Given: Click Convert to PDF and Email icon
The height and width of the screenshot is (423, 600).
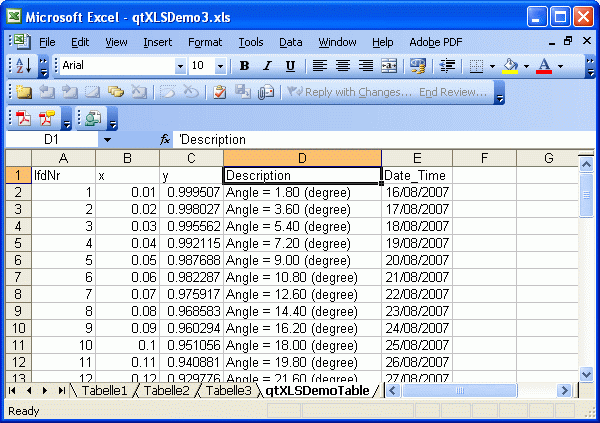Looking at the screenshot, I should point(47,118).
